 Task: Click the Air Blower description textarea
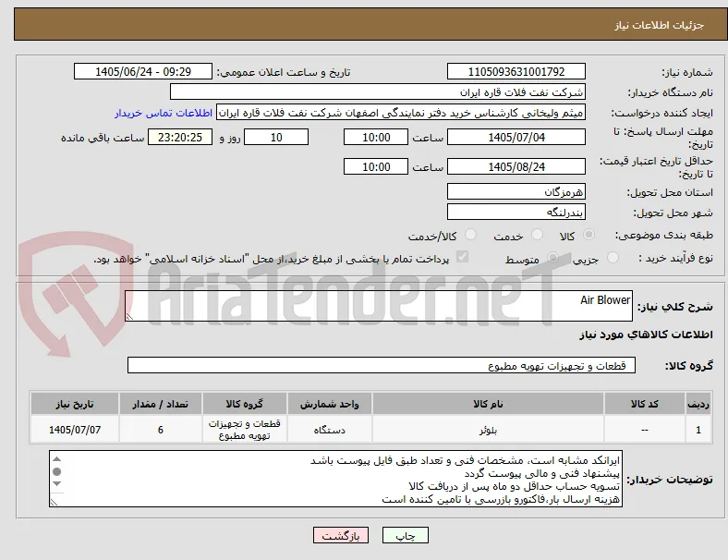(x=379, y=306)
